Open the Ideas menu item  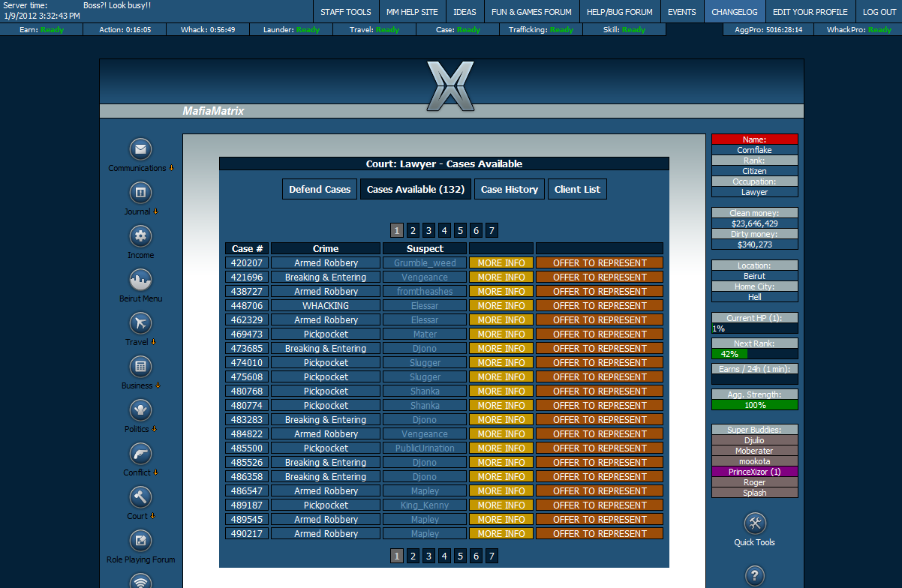point(465,11)
